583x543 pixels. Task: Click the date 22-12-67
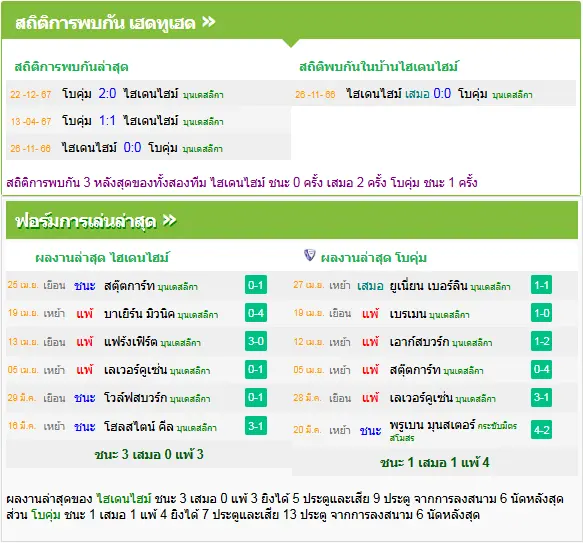coord(30,94)
